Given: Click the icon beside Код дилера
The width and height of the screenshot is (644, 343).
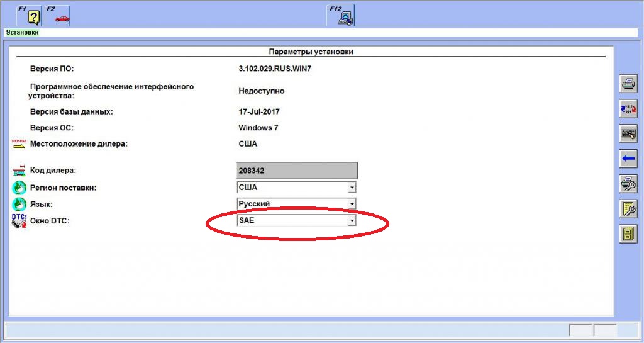Looking at the screenshot, I should (x=19, y=171).
